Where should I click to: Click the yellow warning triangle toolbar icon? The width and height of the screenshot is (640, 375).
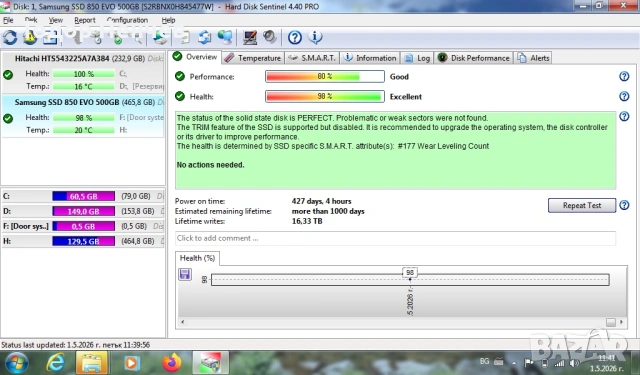click(x=29, y=38)
